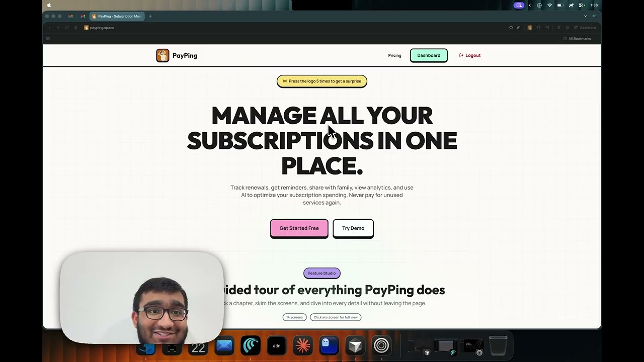Go forward in browser history
644x362 pixels.
pos(58,28)
